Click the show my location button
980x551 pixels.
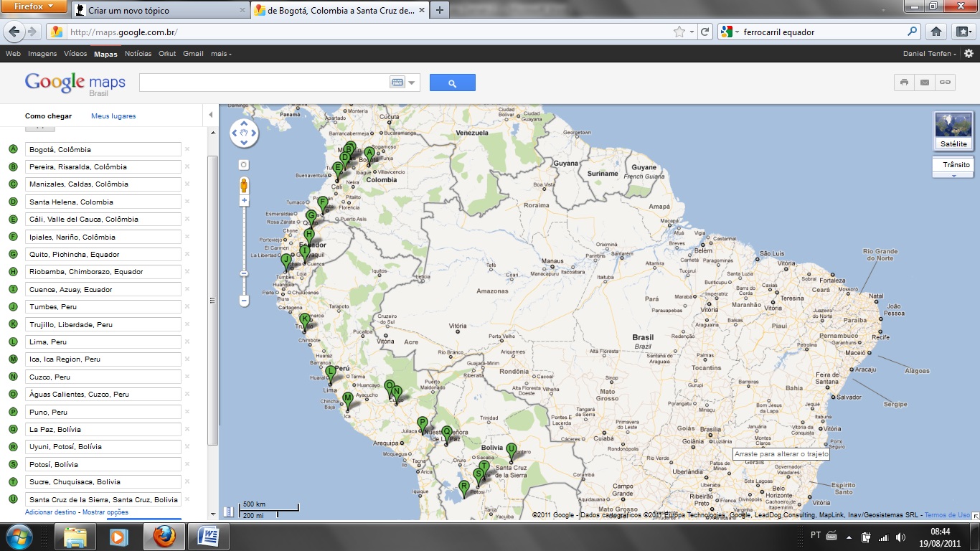[x=244, y=164]
